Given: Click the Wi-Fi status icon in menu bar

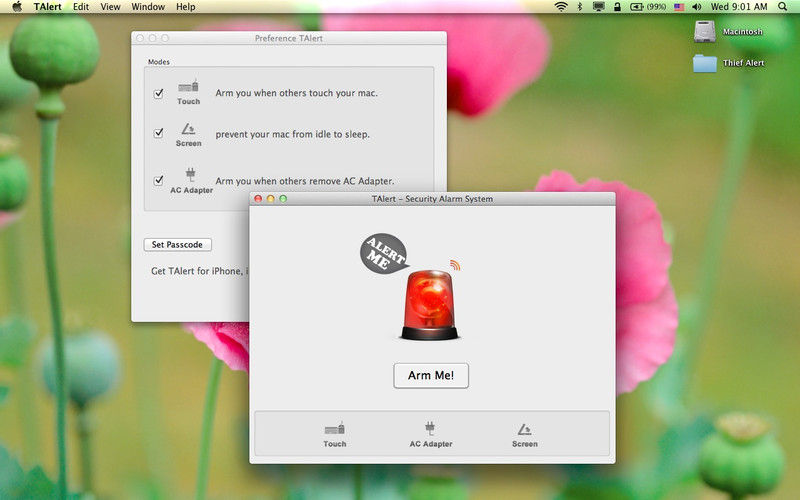Looking at the screenshot, I should [x=561, y=7].
